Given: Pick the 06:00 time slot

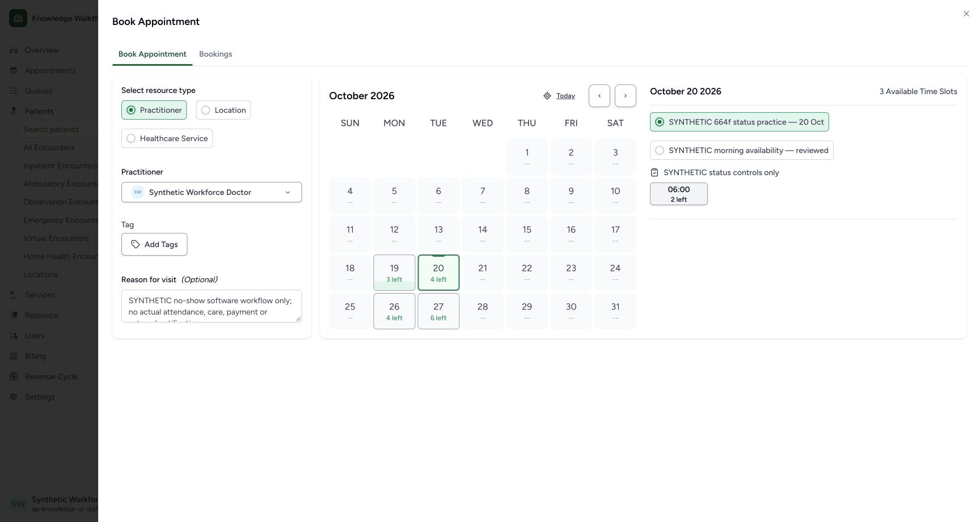Looking at the screenshot, I should click(x=678, y=194).
